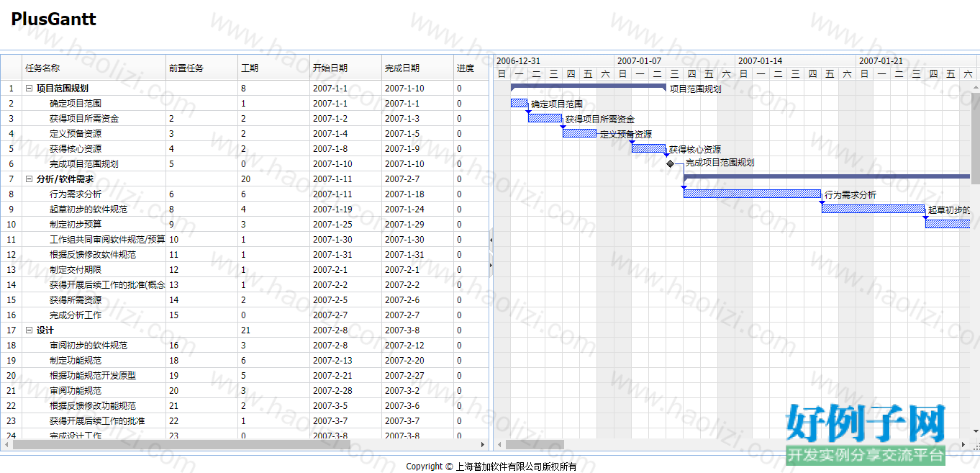Click the 行为需求分析 Gantt bar

pos(753,194)
